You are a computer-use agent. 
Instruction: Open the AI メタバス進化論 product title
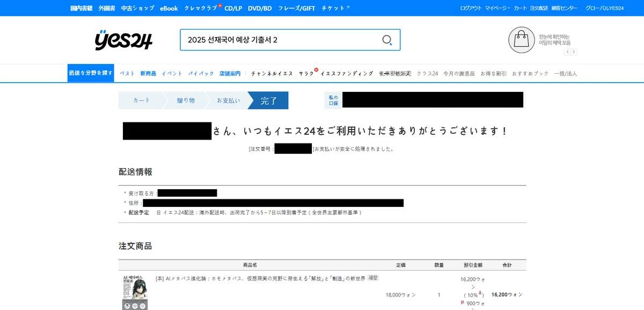[x=260, y=278]
